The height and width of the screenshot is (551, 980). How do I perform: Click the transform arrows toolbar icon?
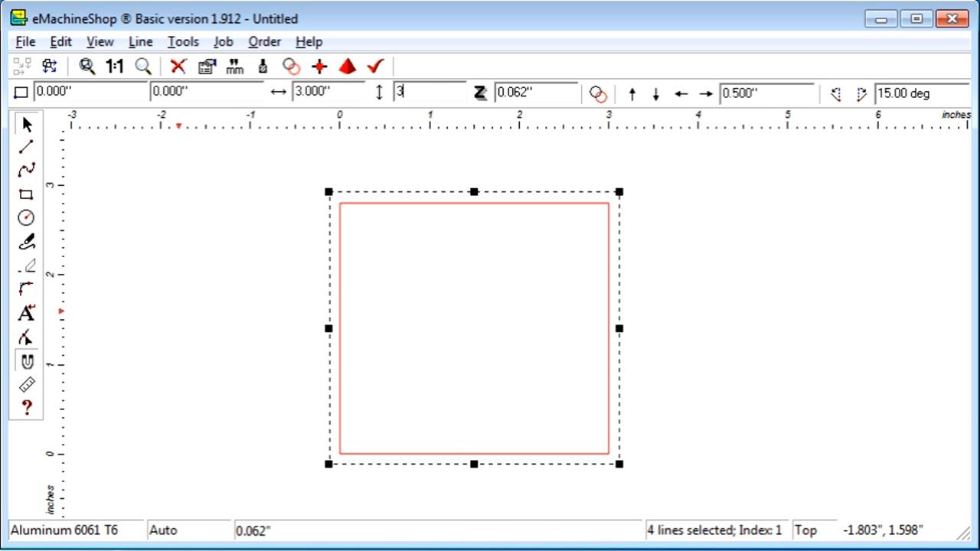click(50, 67)
